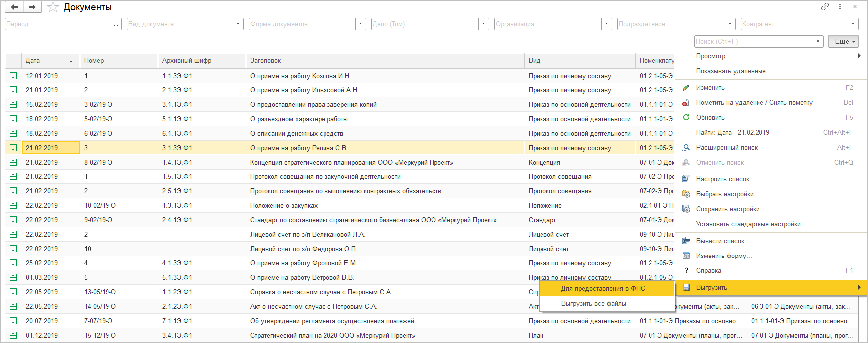The width and height of the screenshot is (868, 343).
Task: Choose Выгрузить все файлы option
Action: pyautogui.click(x=593, y=303)
